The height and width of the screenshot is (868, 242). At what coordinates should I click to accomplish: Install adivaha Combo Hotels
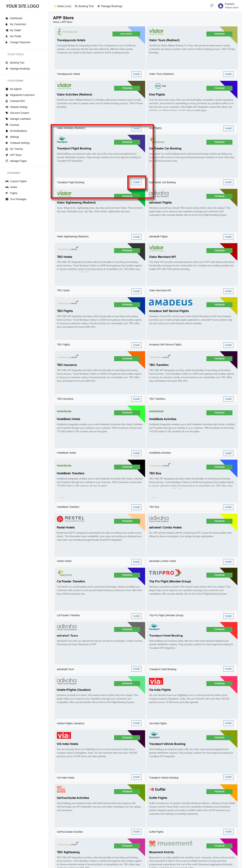pos(228,562)
